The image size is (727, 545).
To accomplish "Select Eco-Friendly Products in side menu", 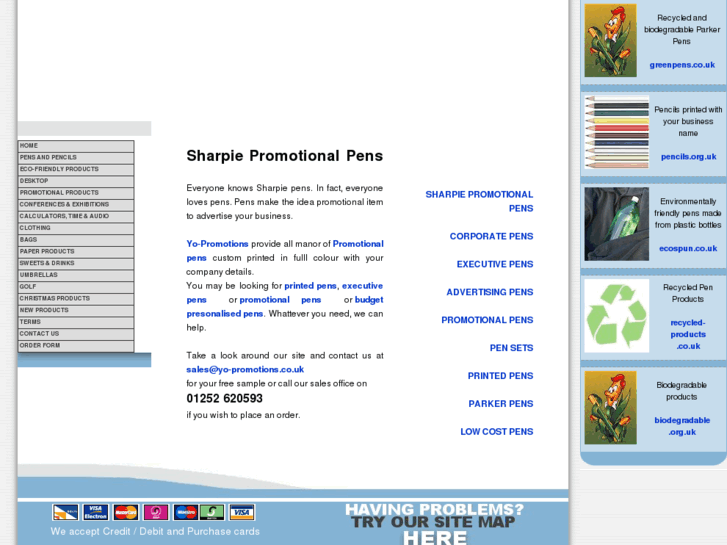I will click(76, 169).
